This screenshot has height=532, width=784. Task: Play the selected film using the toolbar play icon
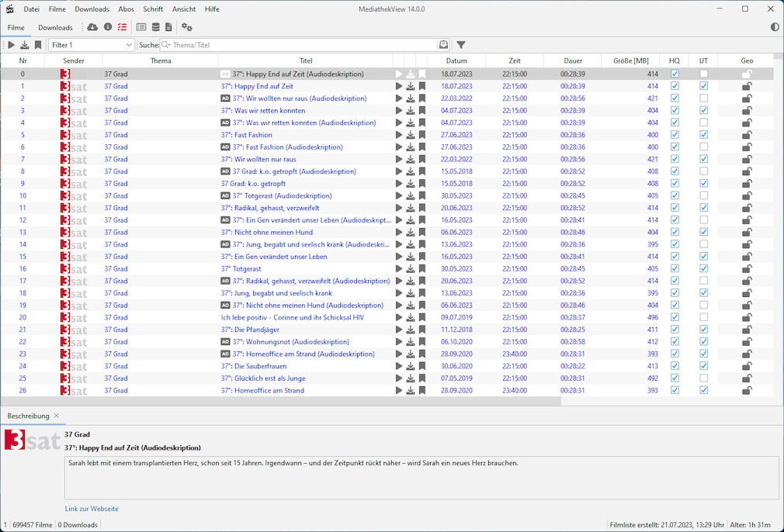(11, 44)
